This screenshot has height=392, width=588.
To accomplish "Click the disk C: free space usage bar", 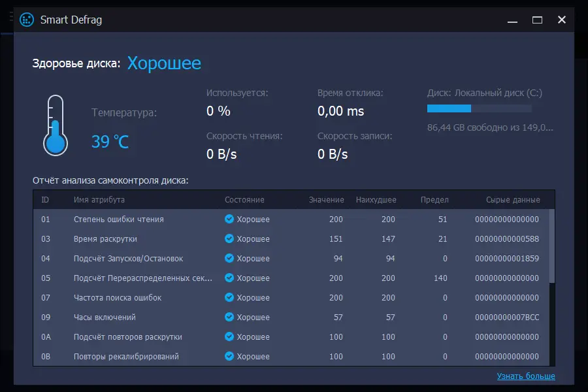I will coord(479,108).
